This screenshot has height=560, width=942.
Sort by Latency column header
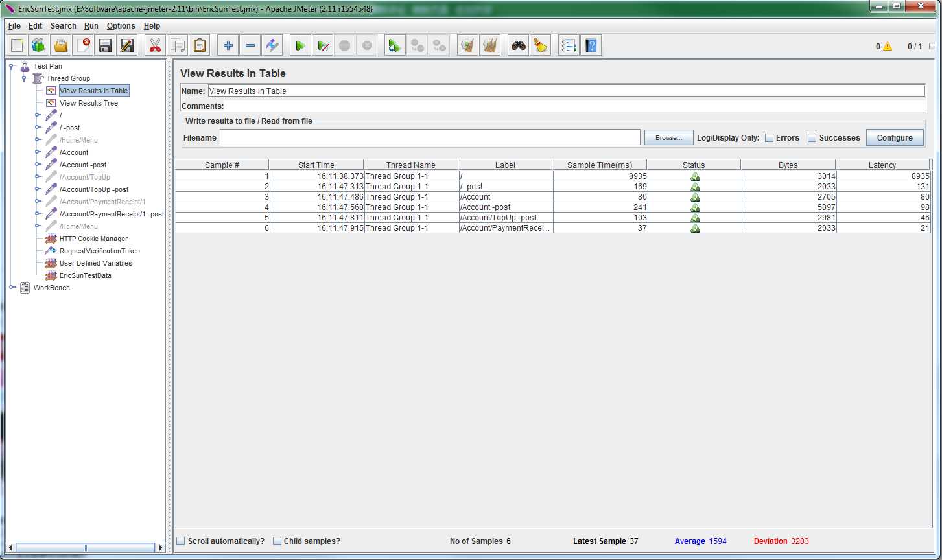coord(882,165)
